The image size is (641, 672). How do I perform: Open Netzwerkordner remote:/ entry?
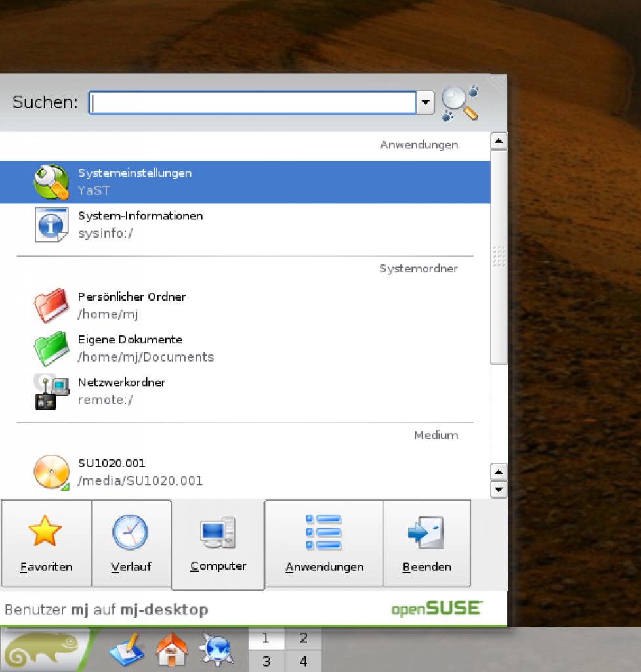coord(245,391)
